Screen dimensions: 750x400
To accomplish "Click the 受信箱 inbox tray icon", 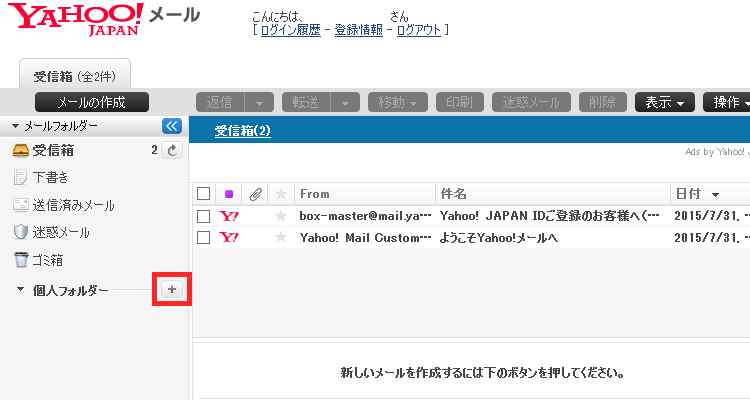I will pos(21,151).
